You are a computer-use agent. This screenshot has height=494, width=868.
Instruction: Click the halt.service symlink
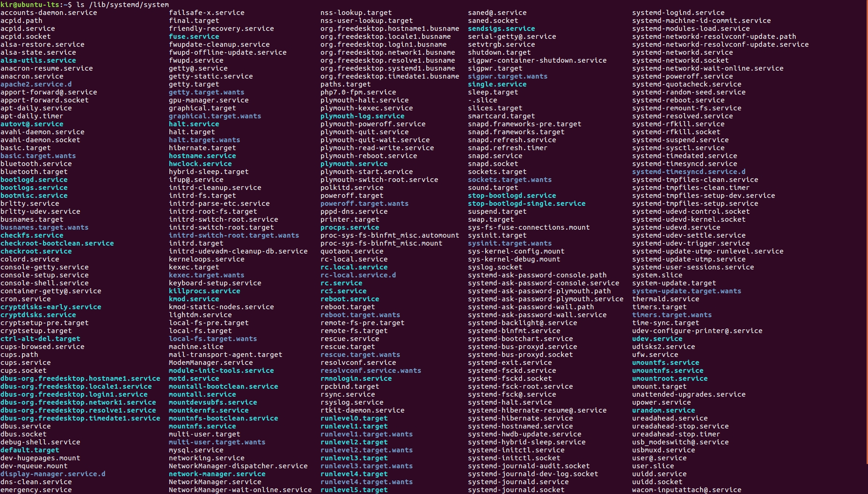[194, 124]
